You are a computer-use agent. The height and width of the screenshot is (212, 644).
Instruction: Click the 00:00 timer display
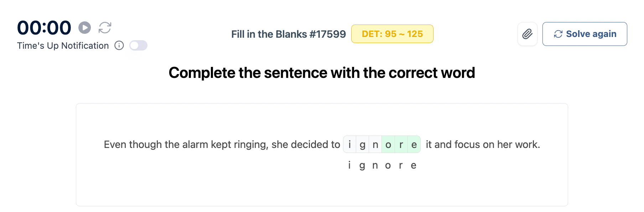(44, 28)
